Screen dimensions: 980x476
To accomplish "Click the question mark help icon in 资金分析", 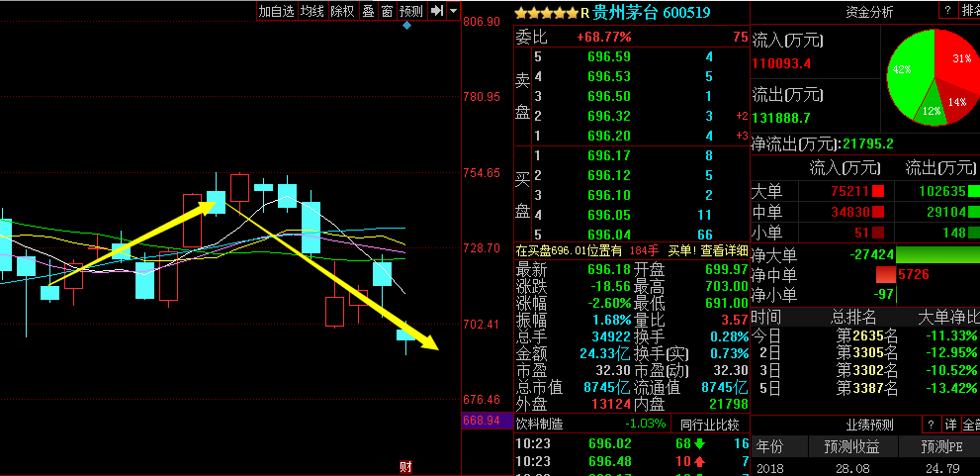I will pos(948,11).
